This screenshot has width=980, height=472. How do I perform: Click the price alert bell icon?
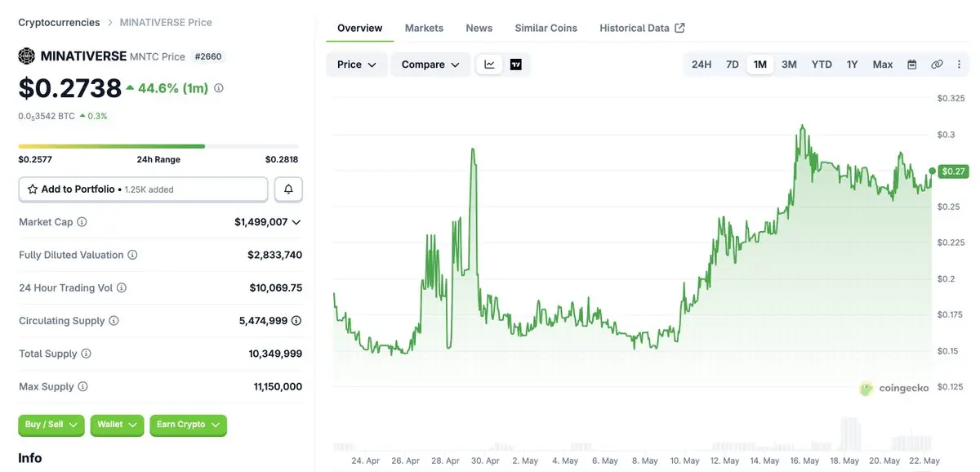point(288,189)
